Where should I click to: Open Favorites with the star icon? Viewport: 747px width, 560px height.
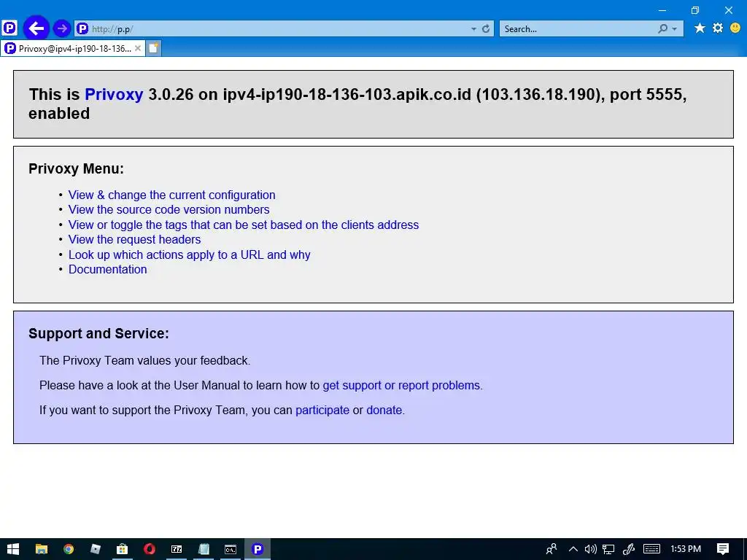tap(700, 28)
